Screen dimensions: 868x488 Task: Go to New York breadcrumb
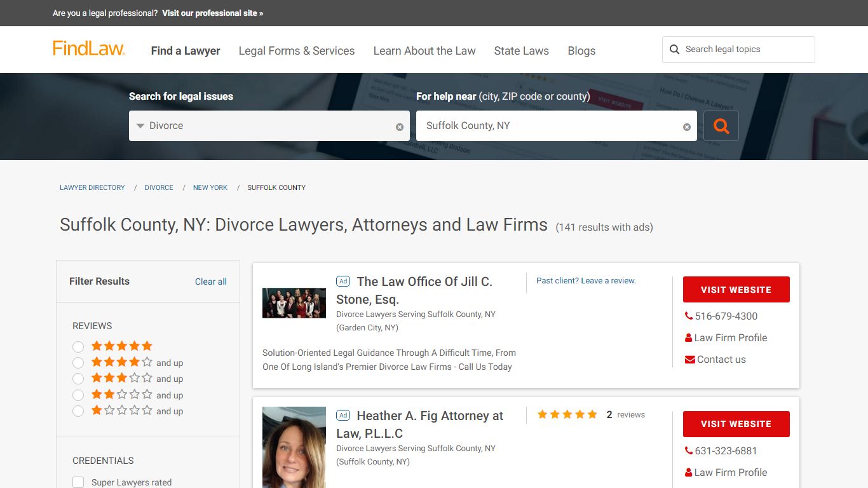coord(210,187)
